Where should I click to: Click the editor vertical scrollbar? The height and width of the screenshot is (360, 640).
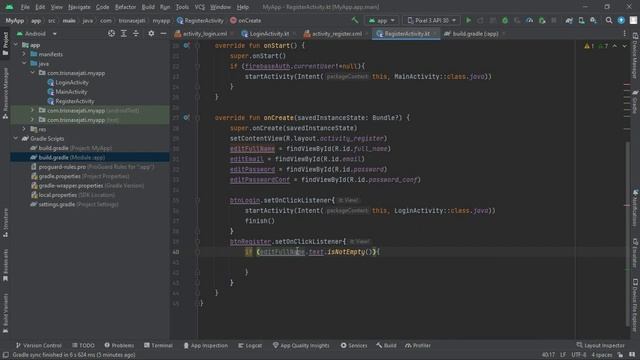(x=627, y=233)
